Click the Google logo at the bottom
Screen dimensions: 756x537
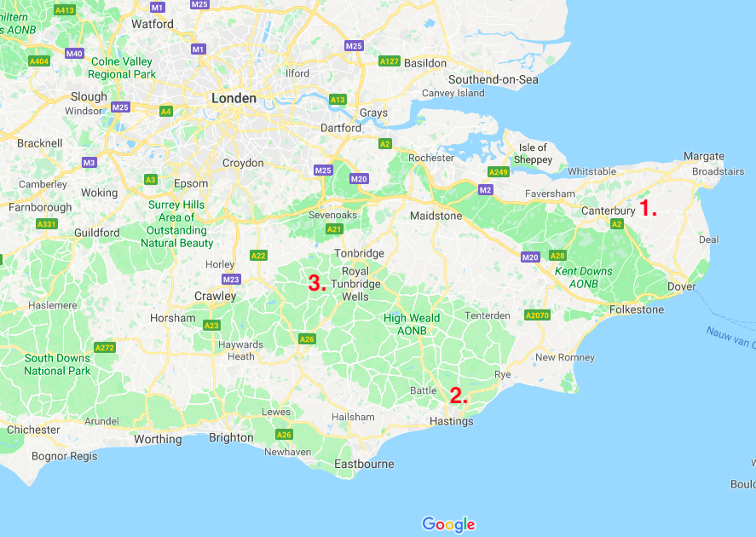pyautogui.click(x=448, y=524)
